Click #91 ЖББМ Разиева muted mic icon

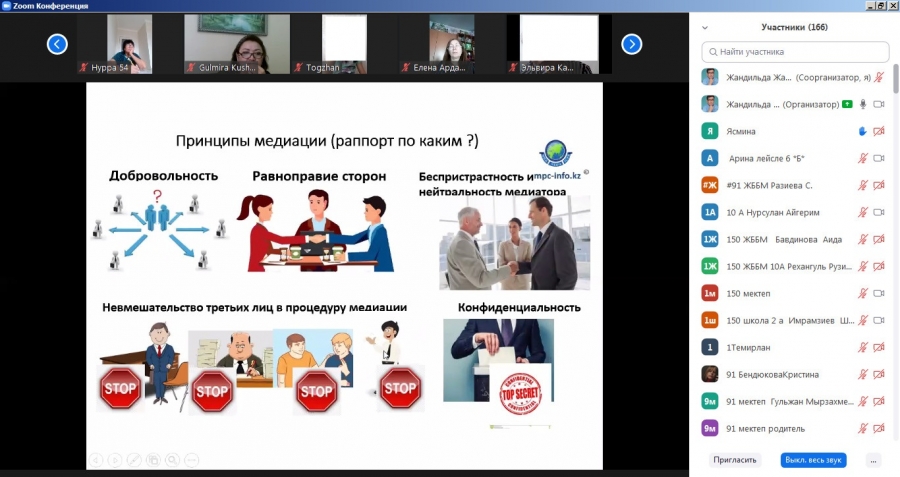click(863, 185)
